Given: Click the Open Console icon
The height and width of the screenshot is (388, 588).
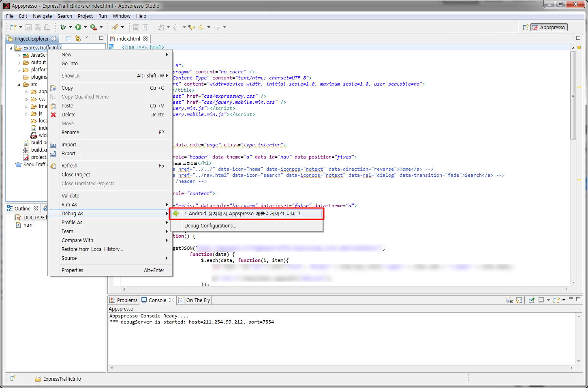Looking at the screenshot, I should (x=556, y=300).
